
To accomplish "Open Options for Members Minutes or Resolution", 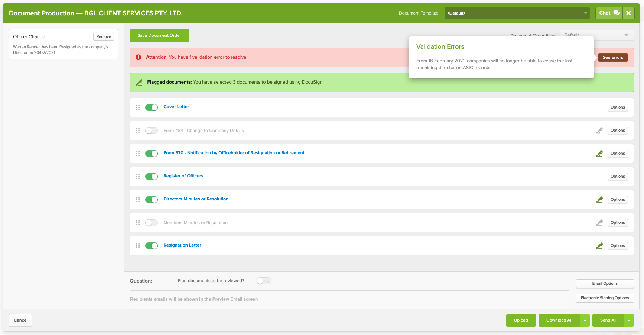I will (x=617, y=223).
